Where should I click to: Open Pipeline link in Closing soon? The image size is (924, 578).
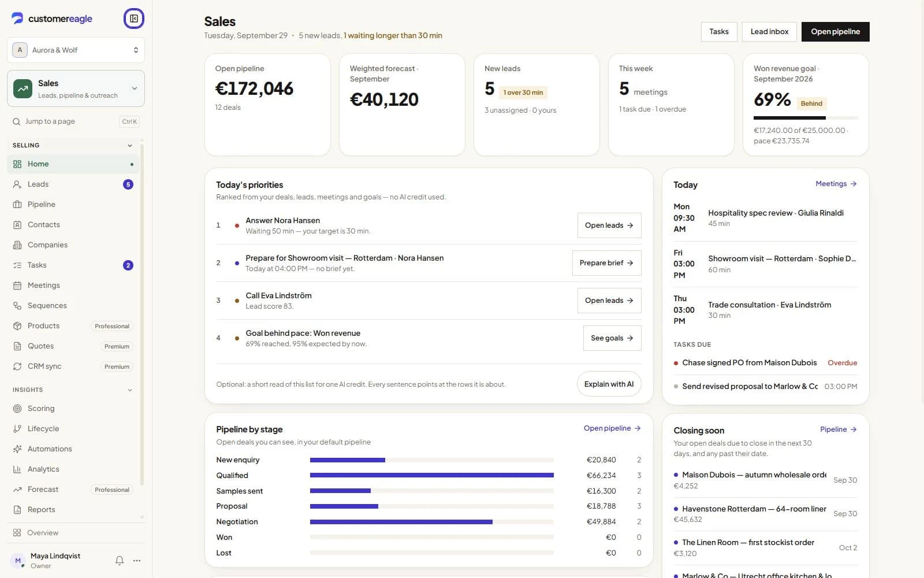tap(839, 429)
